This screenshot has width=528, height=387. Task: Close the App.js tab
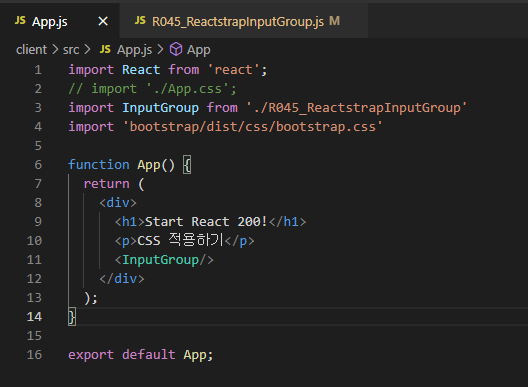click(x=103, y=22)
